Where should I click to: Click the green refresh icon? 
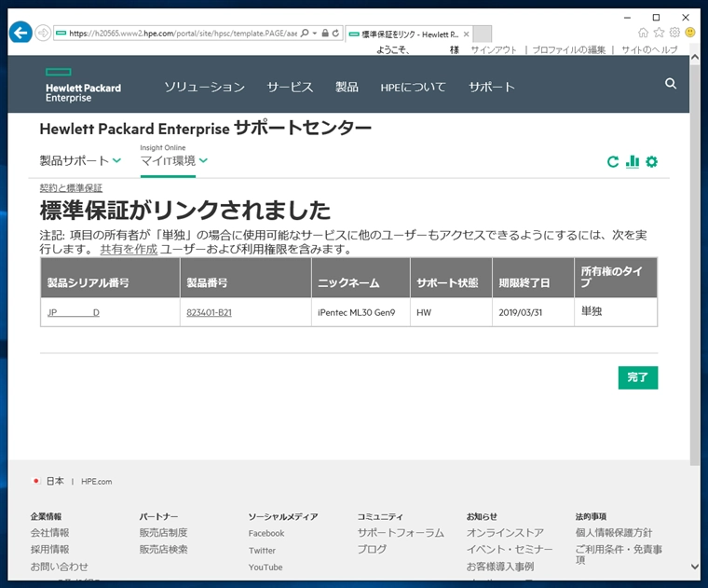pyautogui.click(x=613, y=162)
